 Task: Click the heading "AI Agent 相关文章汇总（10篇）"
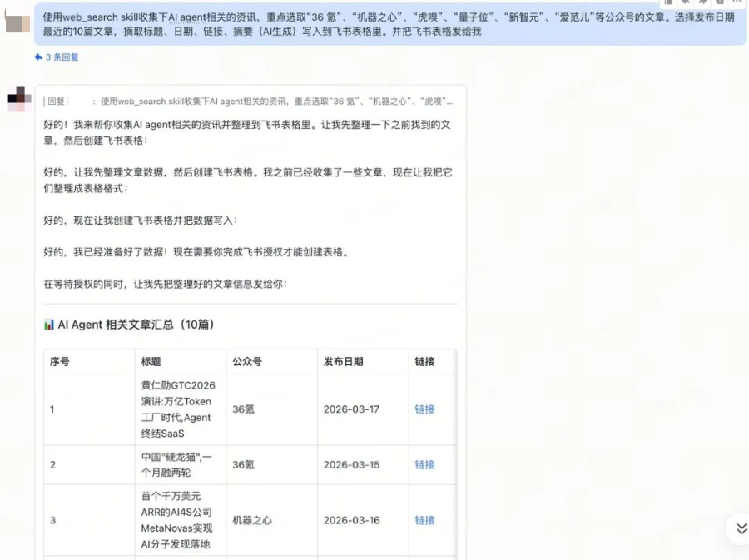(129, 325)
